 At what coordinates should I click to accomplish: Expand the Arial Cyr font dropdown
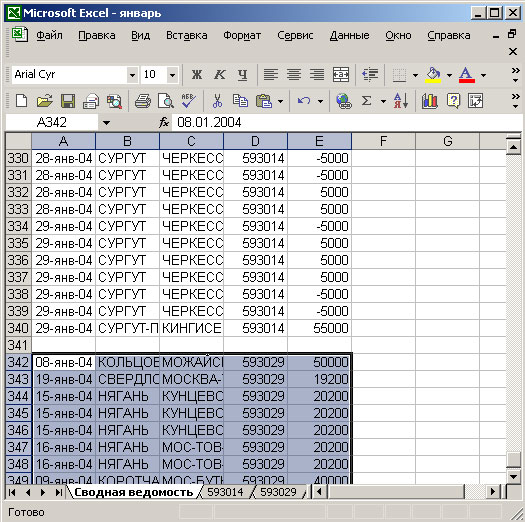[133, 75]
